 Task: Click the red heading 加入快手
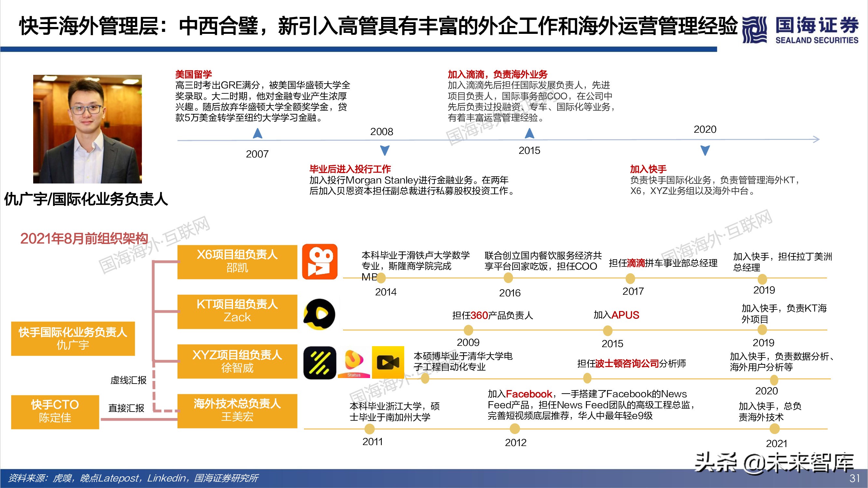648,169
